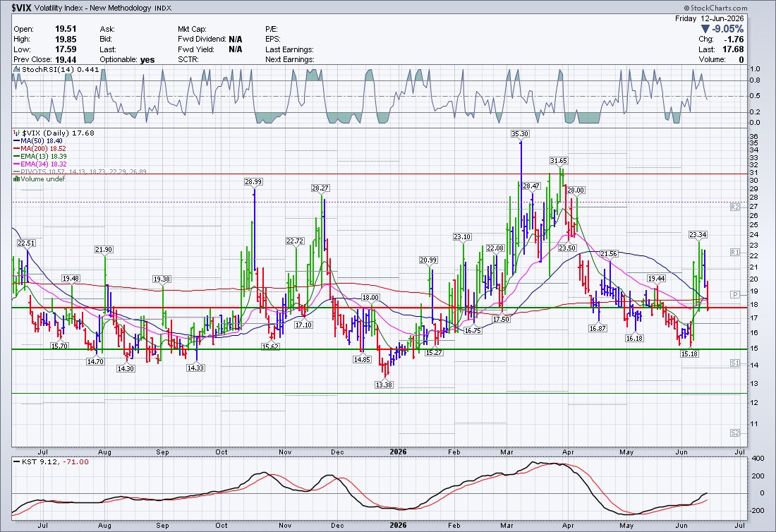Select the -9.05% change percentage
This screenshot has width=776, height=532.
728,29
